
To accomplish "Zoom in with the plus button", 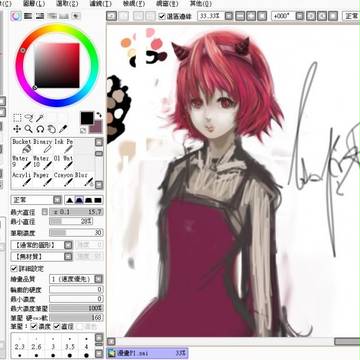I will pos(251,16).
